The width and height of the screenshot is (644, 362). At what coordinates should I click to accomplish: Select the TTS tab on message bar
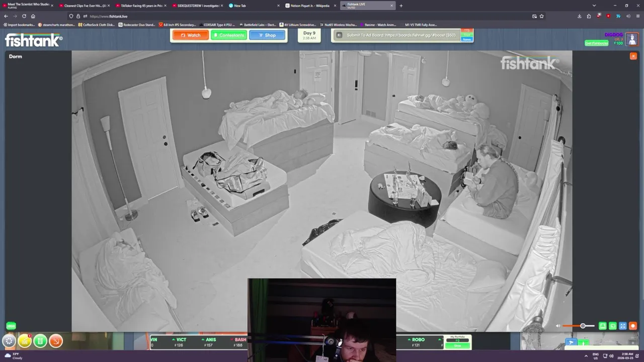[467, 31]
